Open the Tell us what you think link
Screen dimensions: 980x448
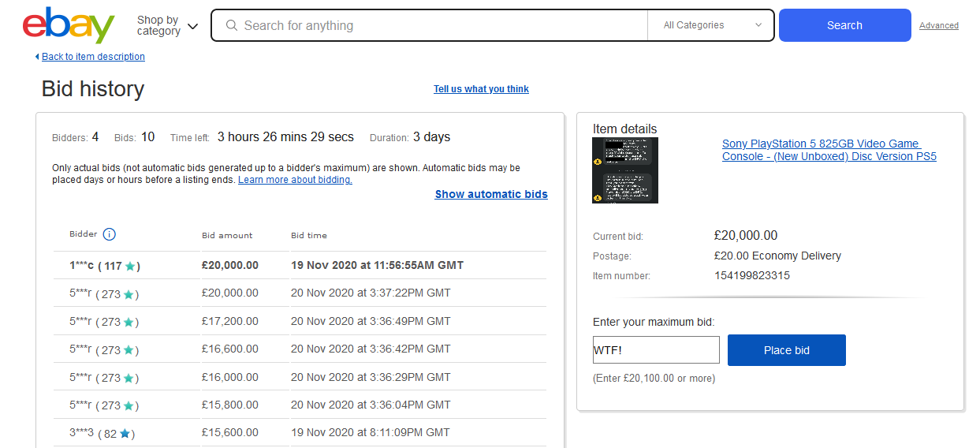tap(481, 89)
